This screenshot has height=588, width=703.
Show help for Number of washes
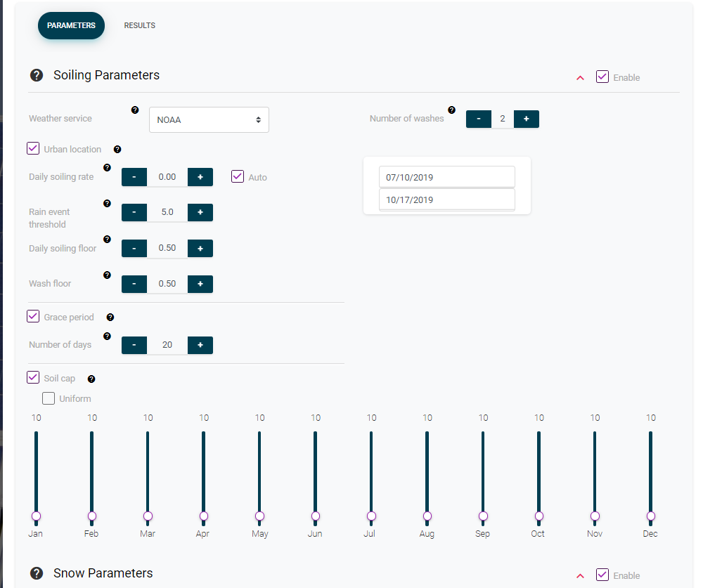click(451, 110)
